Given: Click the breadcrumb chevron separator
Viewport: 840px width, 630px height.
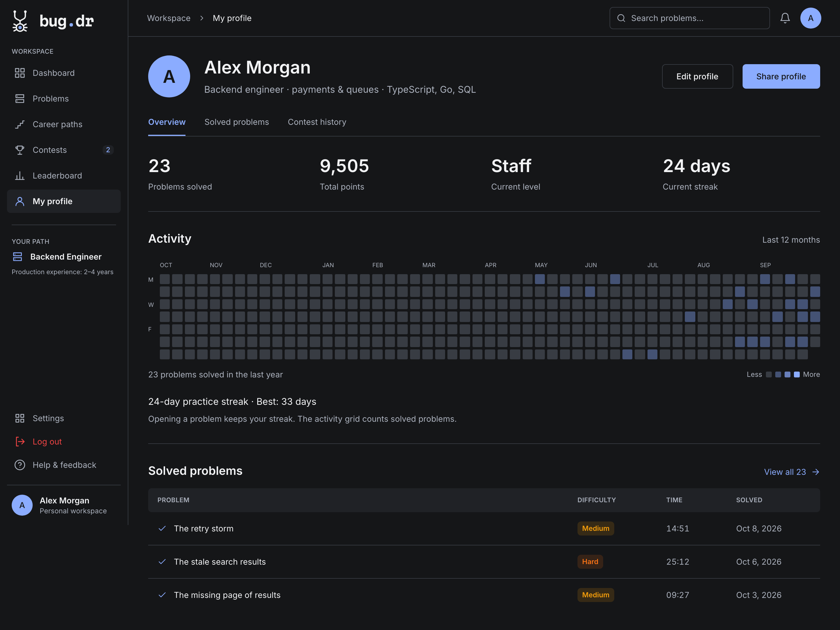Looking at the screenshot, I should [202, 18].
